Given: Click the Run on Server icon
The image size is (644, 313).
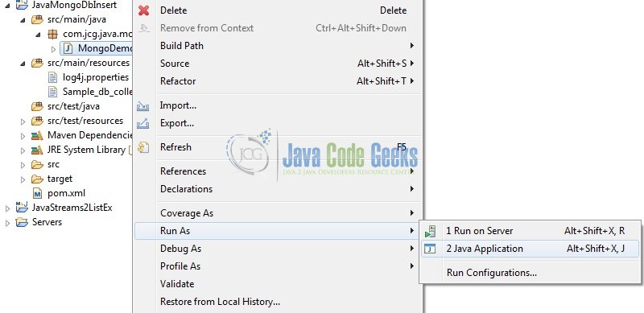Looking at the screenshot, I should tap(430, 231).
